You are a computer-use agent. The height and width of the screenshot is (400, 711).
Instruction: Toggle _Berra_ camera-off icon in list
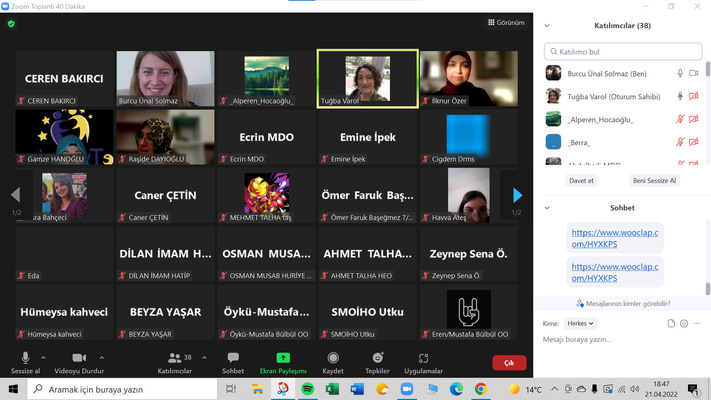click(693, 142)
